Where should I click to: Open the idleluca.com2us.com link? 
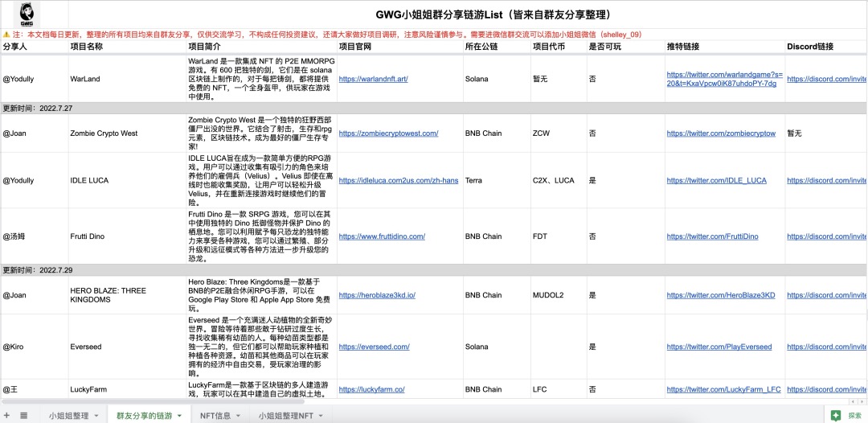pos(399,180)
